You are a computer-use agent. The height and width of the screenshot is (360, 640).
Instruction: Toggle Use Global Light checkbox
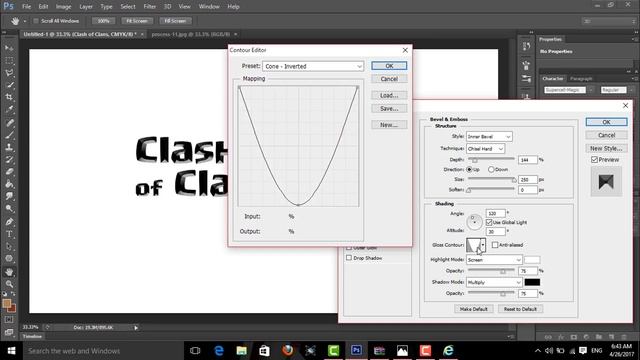pos(489,222)
